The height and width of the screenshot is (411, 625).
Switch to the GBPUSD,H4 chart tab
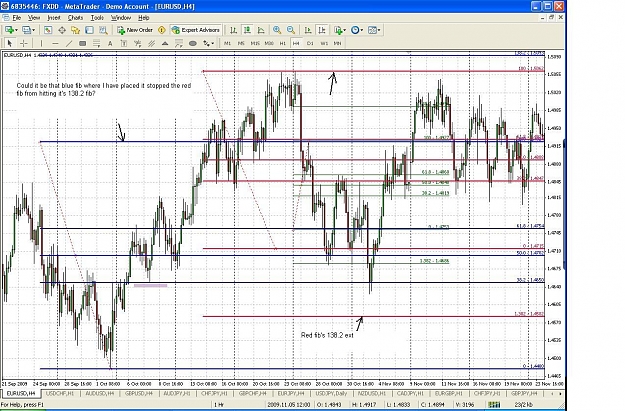click(139, 393)
